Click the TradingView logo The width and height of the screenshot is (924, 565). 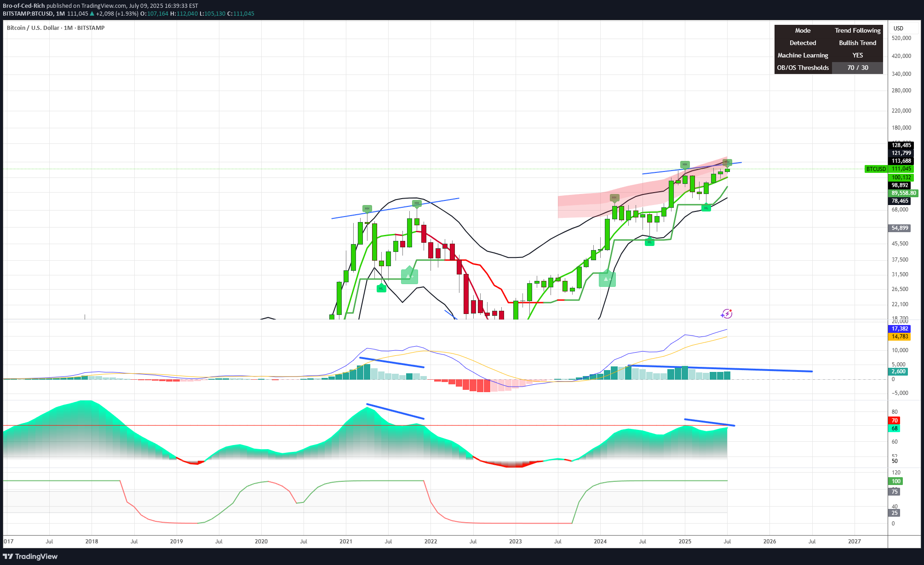coord(30,556)
